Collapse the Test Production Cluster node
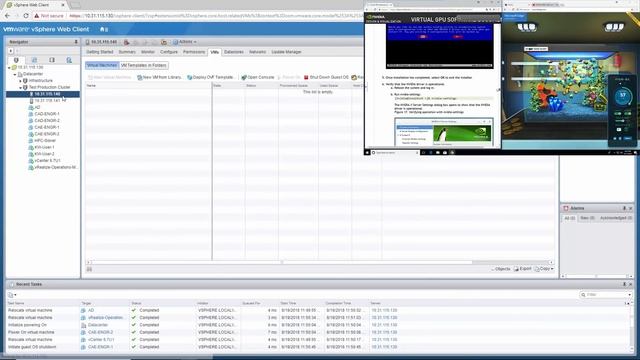Viewport: 640px width, 360px height. [20, 87]
